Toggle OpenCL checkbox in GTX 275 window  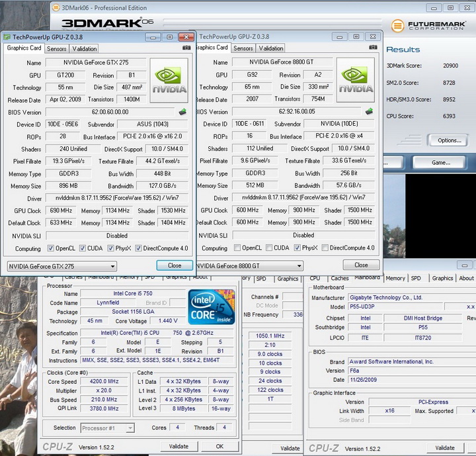[51, 248]
